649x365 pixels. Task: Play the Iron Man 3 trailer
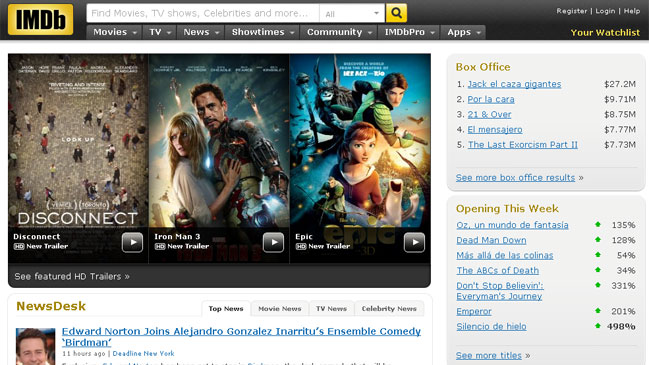pyautogui.click(x=274, y=242)
